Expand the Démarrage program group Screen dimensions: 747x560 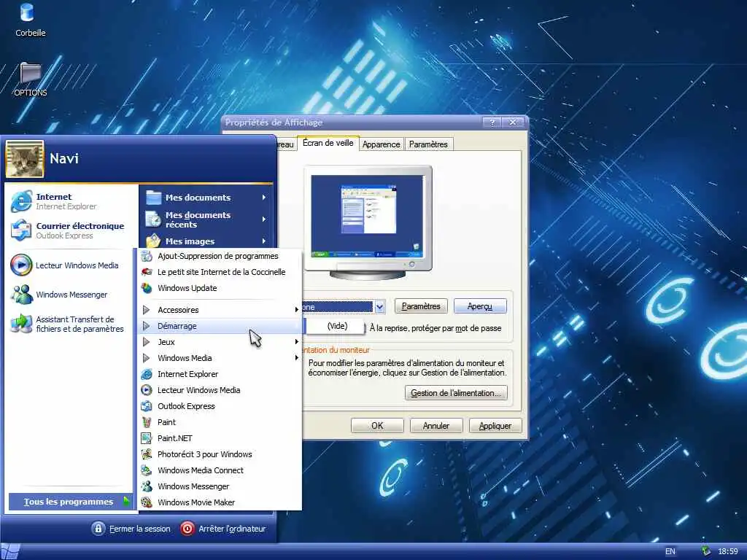pyautogui.click(x=219, y=326)
